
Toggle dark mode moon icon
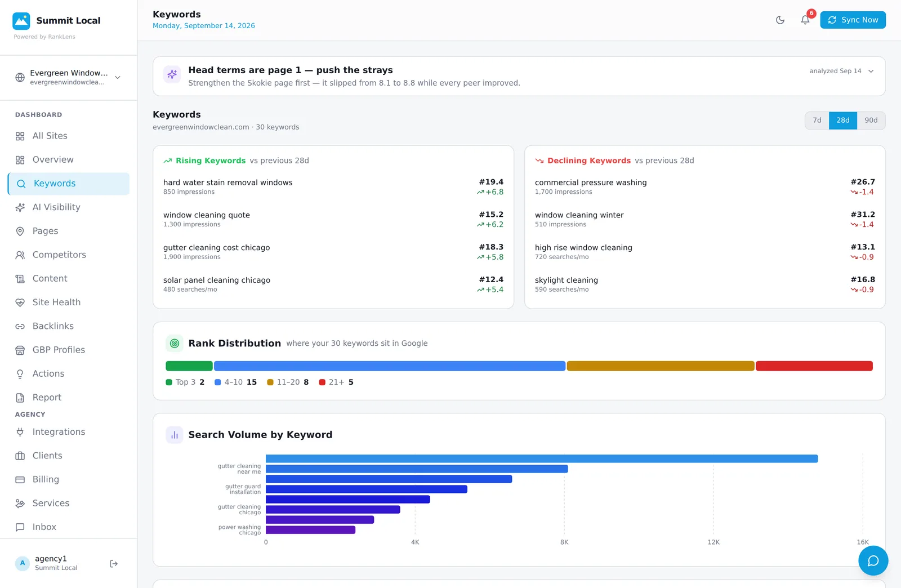tap(780, 20)
